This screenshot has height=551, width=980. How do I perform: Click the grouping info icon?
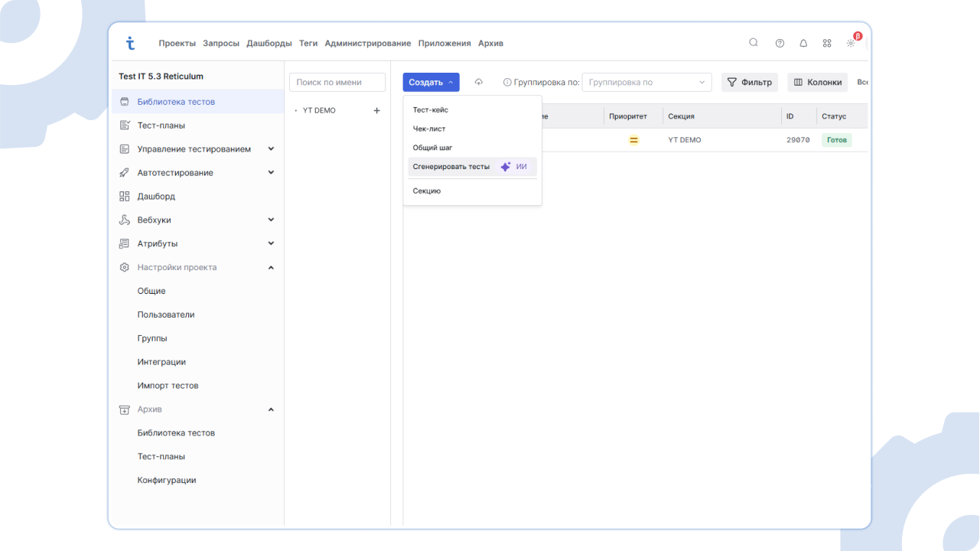point(506,83)
